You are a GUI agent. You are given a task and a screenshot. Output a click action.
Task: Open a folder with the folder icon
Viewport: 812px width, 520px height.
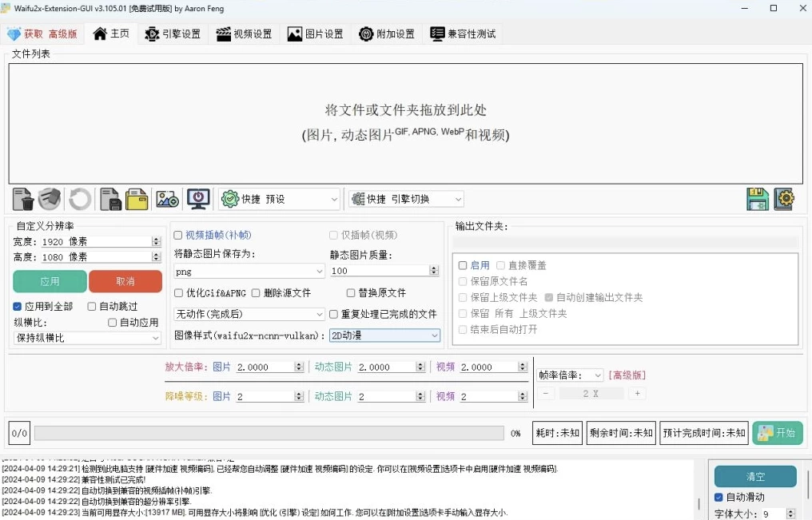(137, 199)
